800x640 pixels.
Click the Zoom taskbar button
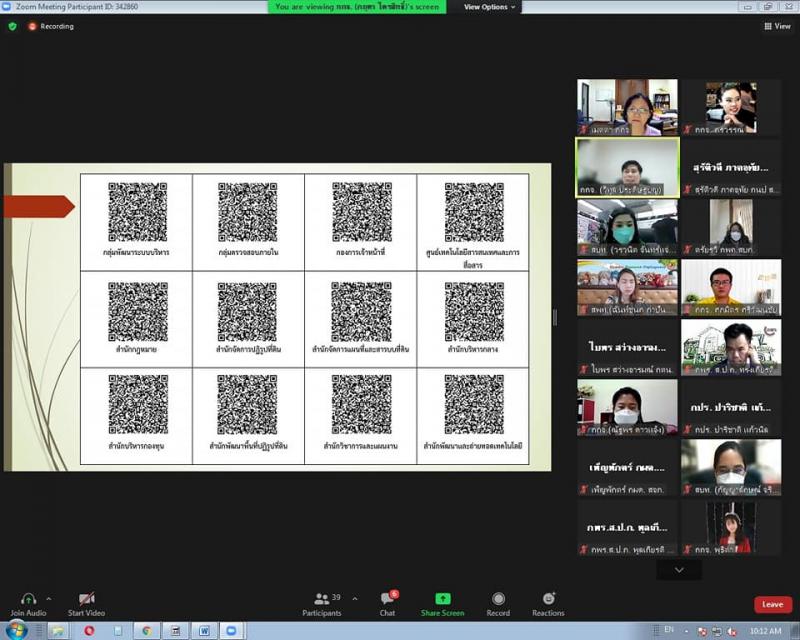pyautogui.click(x=232, y=631)
